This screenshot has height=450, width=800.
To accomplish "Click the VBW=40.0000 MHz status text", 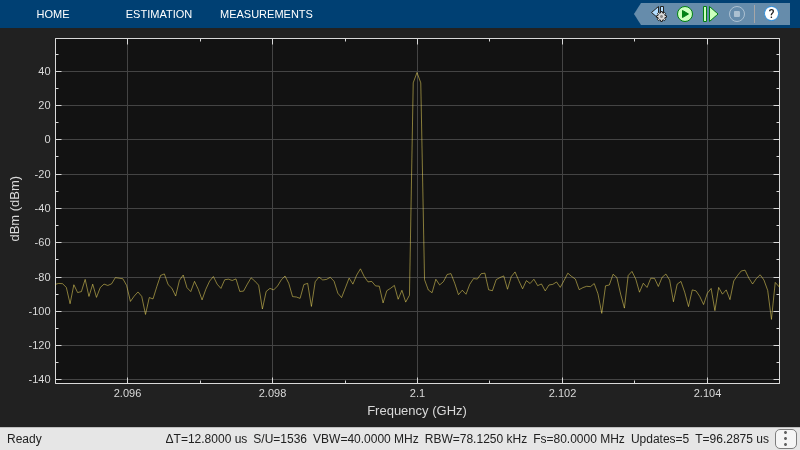I will (365, 439).
